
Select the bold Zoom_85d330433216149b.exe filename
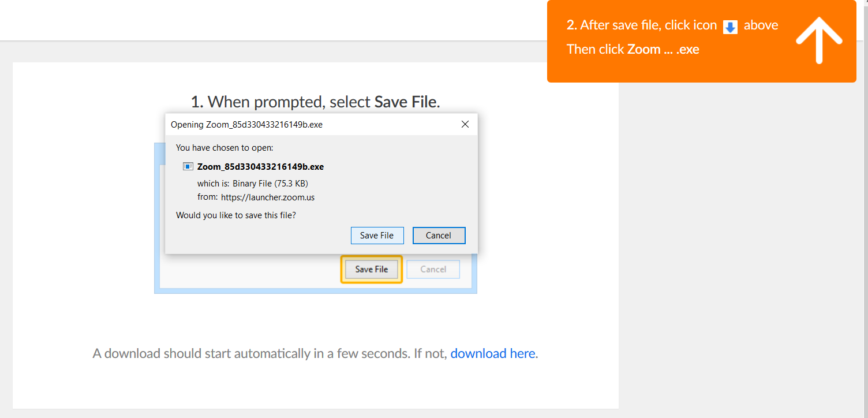(260, 166)
